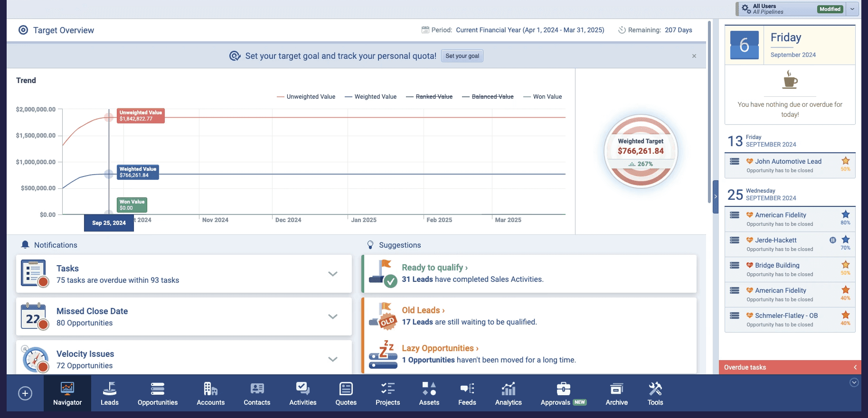The width and height of the screenshot is (868, 418).
Task: Open the Assets module
Action: coord(429,394)
